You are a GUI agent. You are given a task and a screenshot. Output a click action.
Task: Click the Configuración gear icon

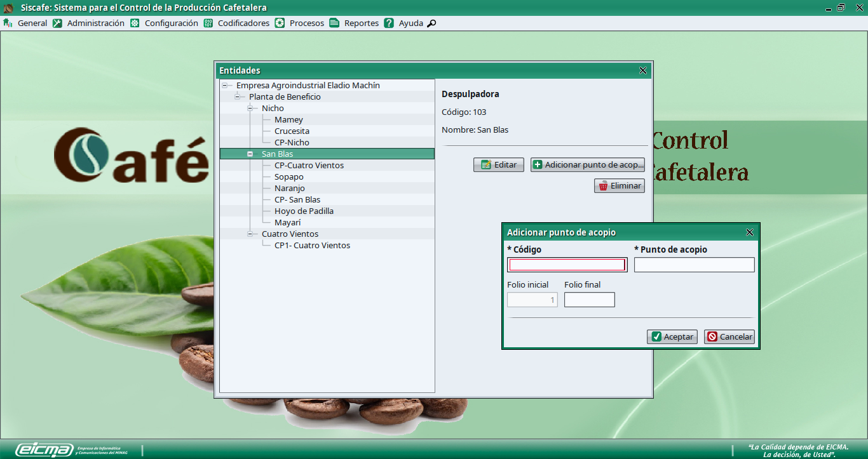pos(135,23)
